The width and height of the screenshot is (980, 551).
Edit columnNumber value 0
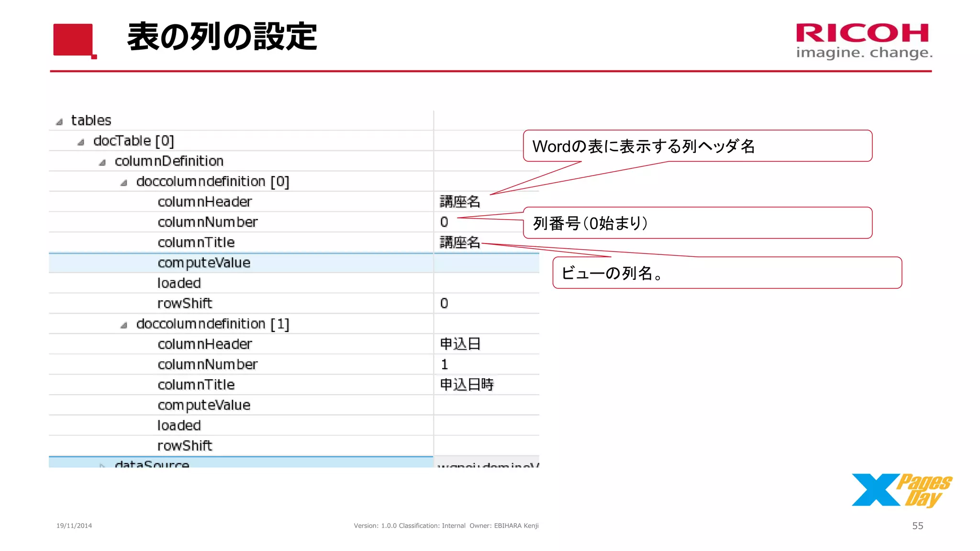pos(444,222)
